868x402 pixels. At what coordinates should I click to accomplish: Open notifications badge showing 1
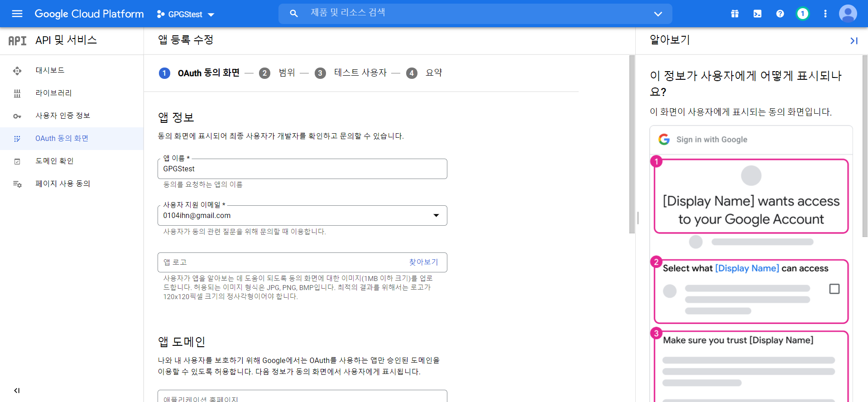click(803, 14)
